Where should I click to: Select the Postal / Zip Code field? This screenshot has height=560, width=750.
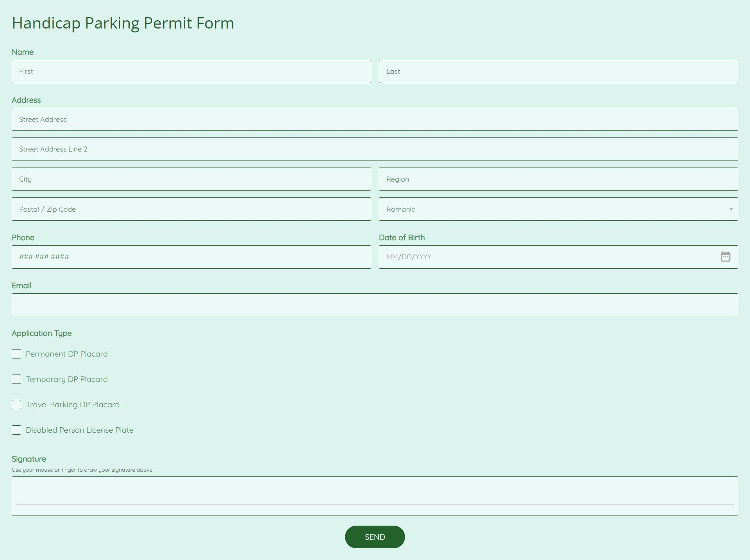point(191,209)
